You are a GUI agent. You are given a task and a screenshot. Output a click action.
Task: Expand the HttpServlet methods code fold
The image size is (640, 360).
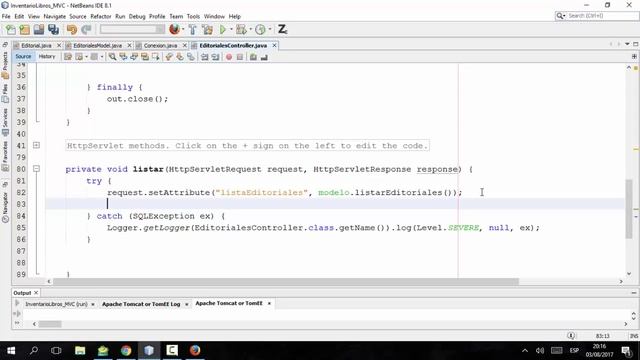tap(36, 145)
